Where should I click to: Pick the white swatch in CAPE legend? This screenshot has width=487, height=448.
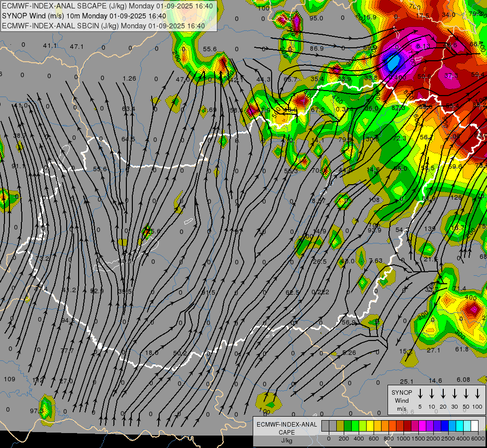pyautogui.click(x=474, y=426)
